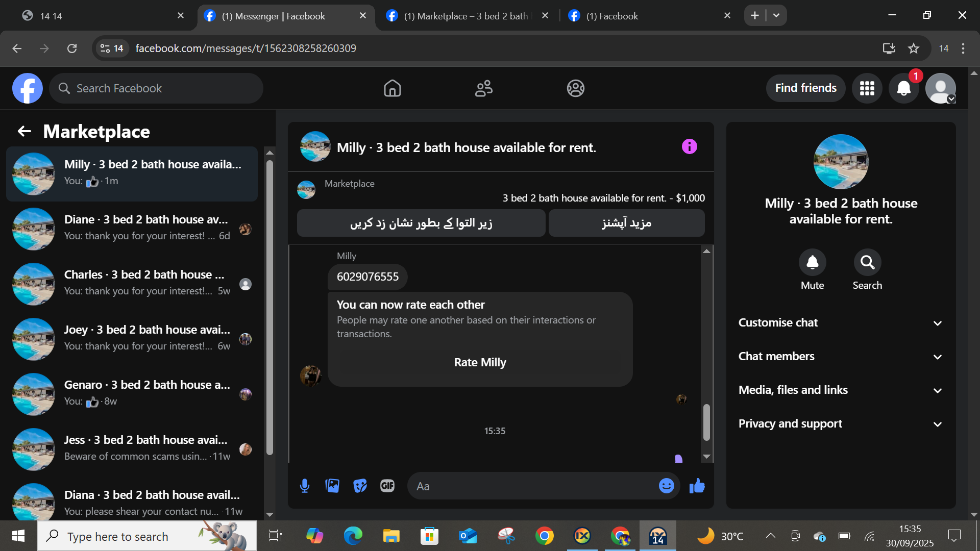Expand the Privacy and support section
The height and width of the screenshot is (551, 980).
[x=841, y=424]
